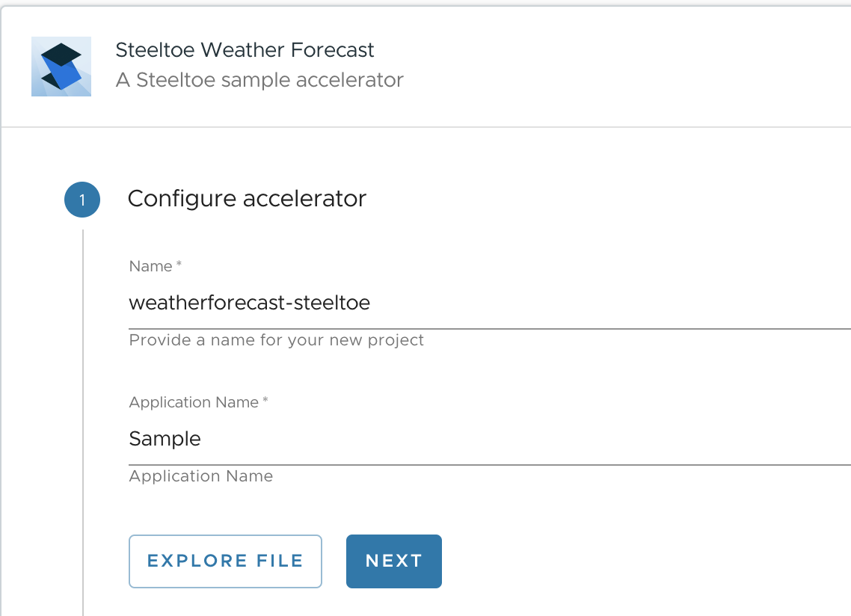Click the dark top face of the logo cube
This screenshot has width=851, height=616.
tap(61, 52)
